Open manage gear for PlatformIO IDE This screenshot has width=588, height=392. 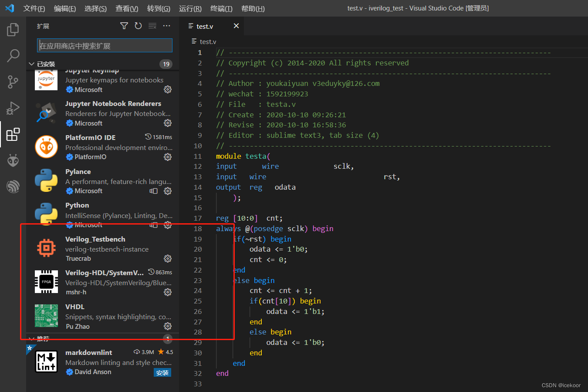click(x=168, y=157)
